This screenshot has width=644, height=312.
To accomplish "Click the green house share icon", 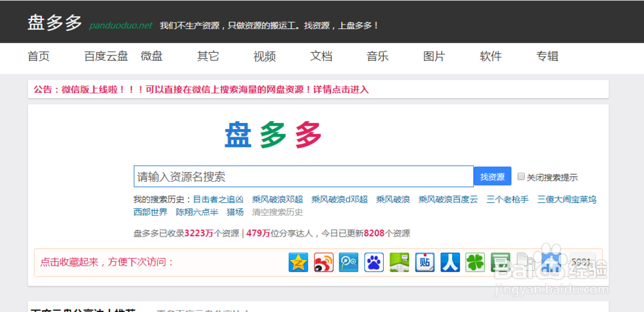I will 399,262.
